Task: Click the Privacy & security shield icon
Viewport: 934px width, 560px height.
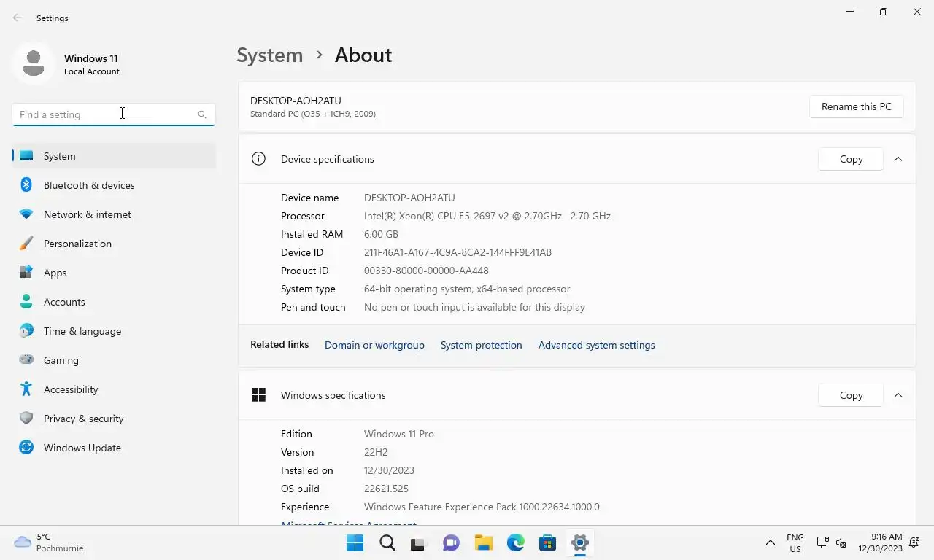Action: 26,419
